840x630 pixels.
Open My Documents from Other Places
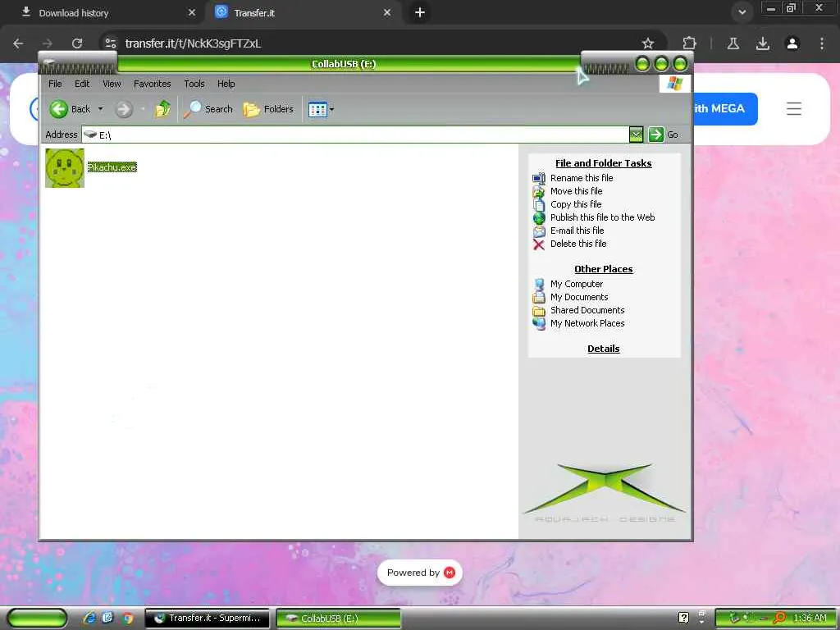579,297
